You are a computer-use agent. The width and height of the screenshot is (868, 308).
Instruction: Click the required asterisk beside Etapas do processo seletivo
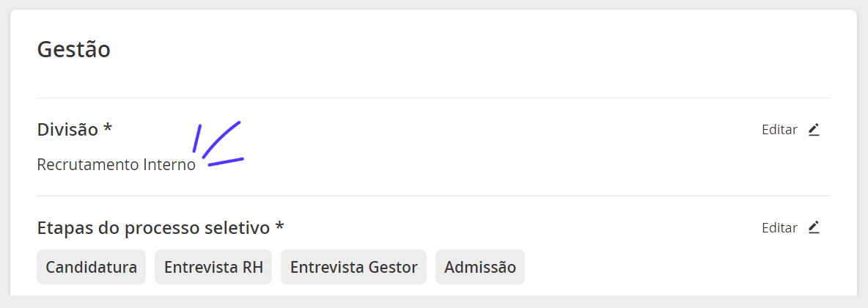click(x=279, y=225)
